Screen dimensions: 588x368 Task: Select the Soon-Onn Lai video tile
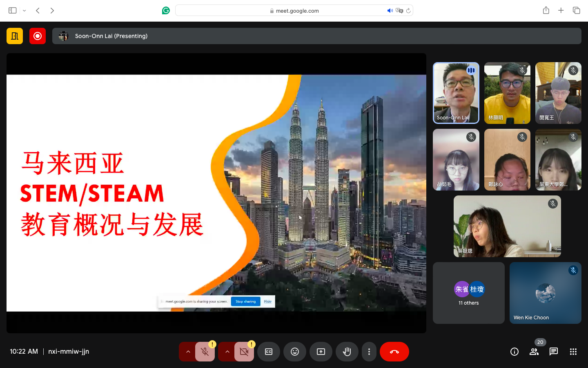click(456, 93)
